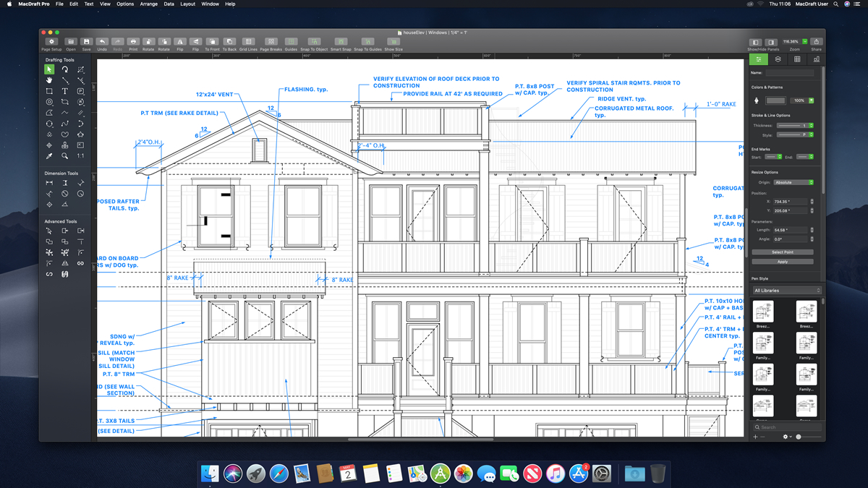This screenshot has width=868, height=488.
Task: Select the Text tool in Drafting Tools
Action: click(64, 91)
